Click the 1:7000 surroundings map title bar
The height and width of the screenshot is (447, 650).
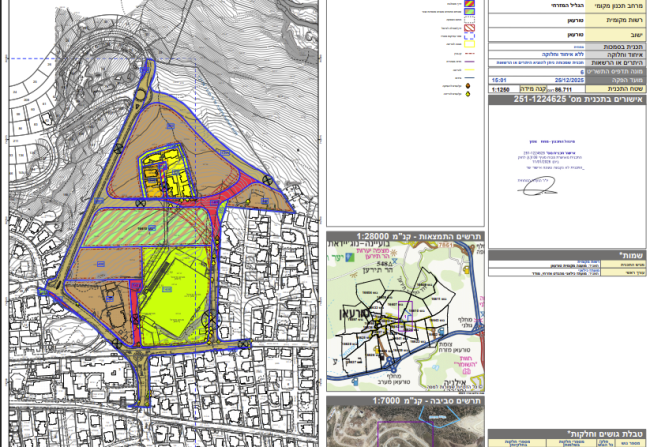click(x=405, y=402)
